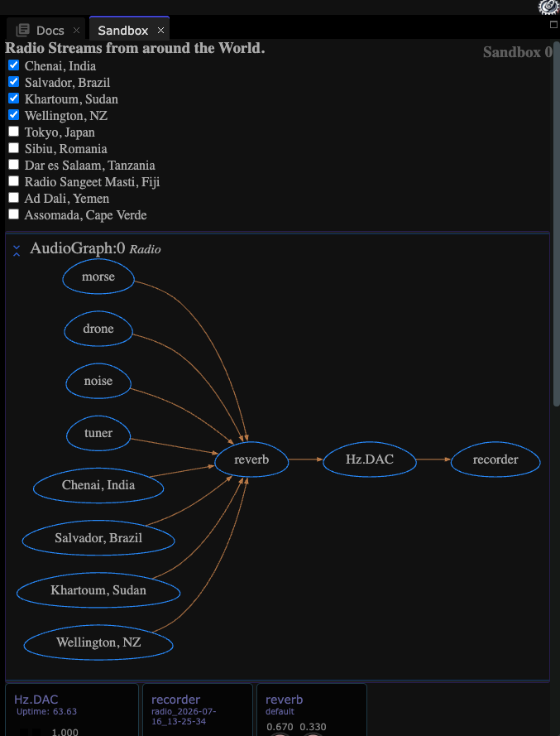Image resolution: width=560 pixels, height=736 pixels.
Task: Select the drone graph node
Action: pos(98,329)
